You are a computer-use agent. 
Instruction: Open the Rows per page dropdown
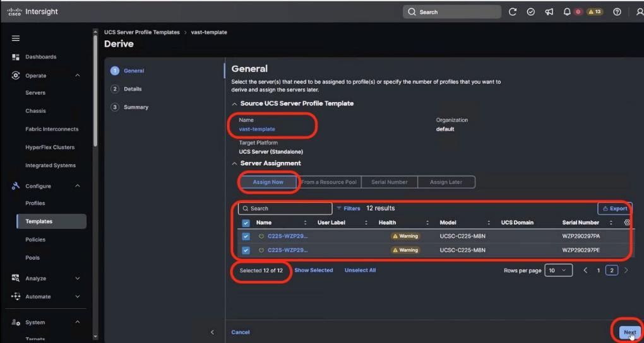tap(558, 270)
